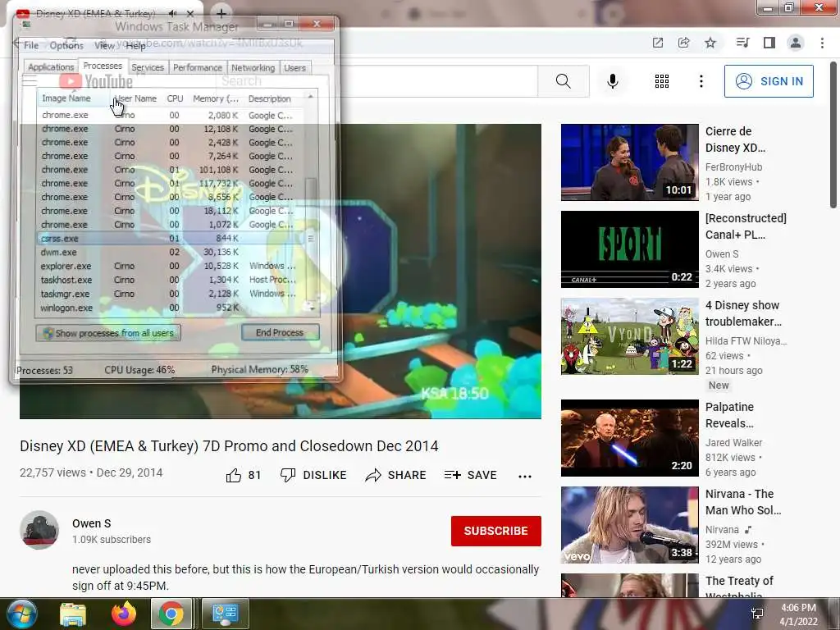Image resolution: width=840 pixels, height=630 pixels.
Task: Select the csrss.exe process row
Action: pos(171,239)
